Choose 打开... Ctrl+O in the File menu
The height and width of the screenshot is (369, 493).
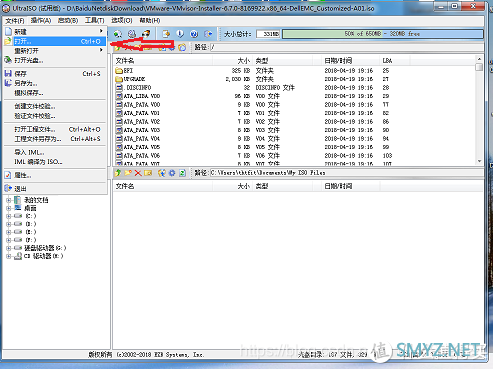point(55,41)
